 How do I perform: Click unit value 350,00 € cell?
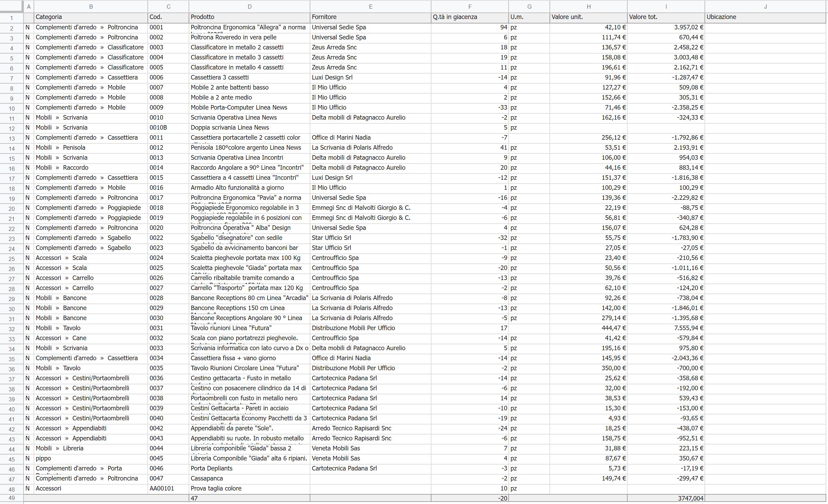(589, 368)
